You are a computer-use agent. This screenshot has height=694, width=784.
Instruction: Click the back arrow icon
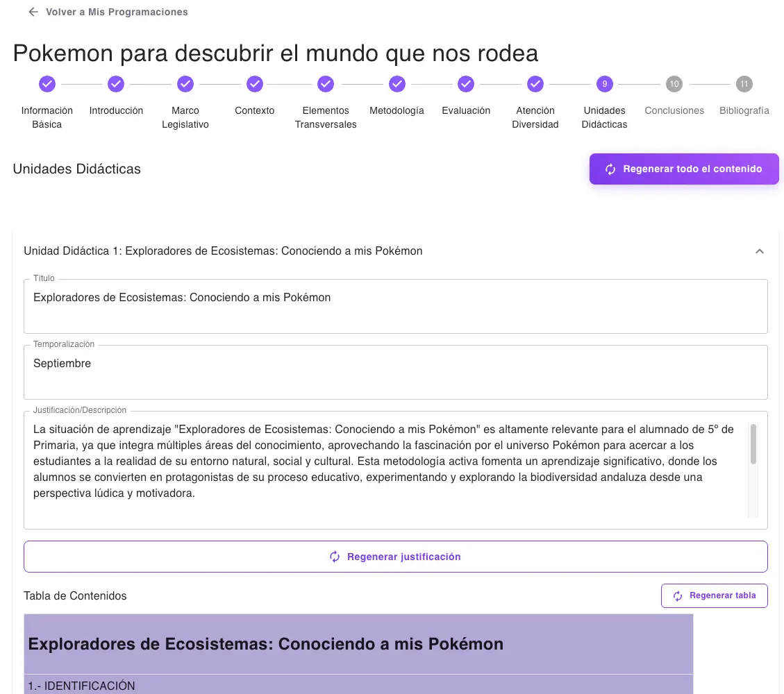pos(33,12)
